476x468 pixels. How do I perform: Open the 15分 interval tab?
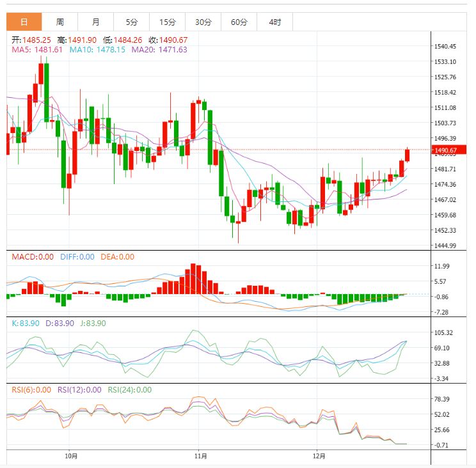click(168, 22)
